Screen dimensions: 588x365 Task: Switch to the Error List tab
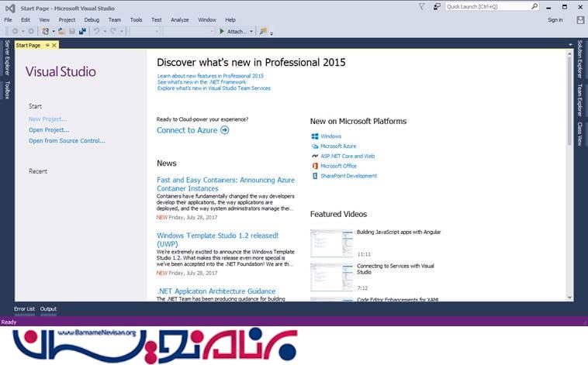tap(24, 308)
